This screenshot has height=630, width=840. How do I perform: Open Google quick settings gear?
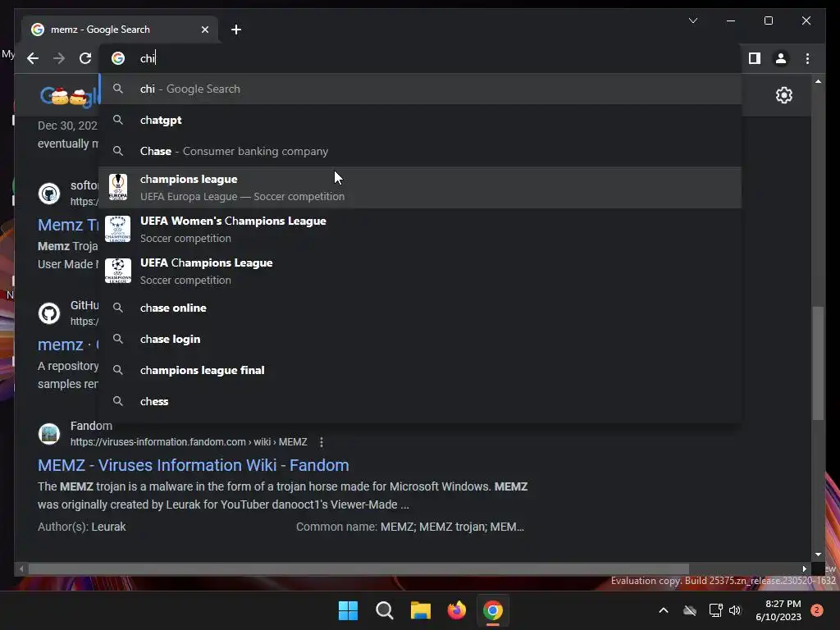[x=783, y=95]
